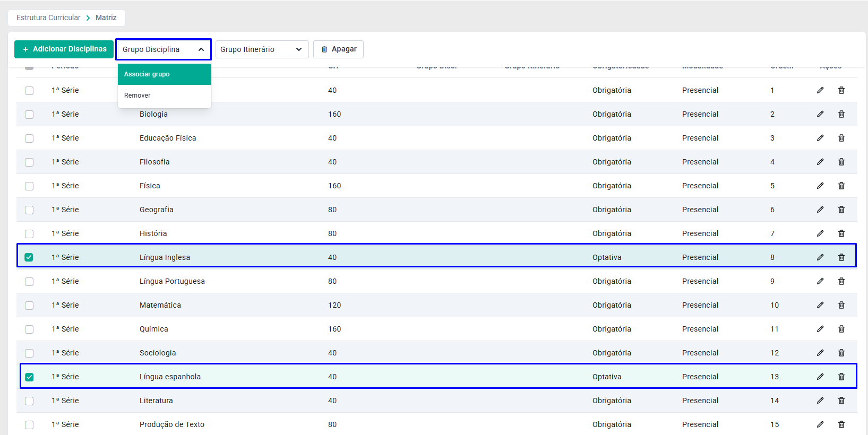Tick the Matemática checkbox
The height and width of the screenshot is (435, 868).
(x=29, y=306)
